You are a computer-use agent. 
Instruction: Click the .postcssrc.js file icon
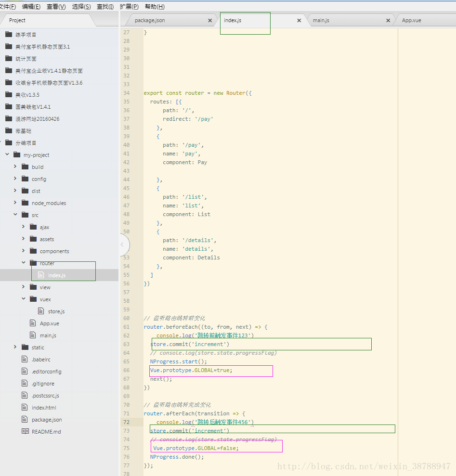[25, 395]
